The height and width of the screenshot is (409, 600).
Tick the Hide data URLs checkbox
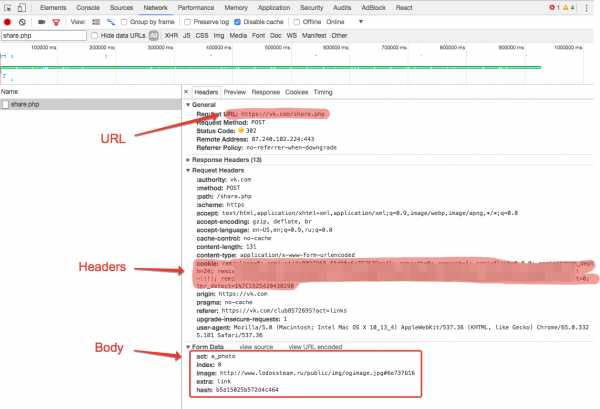pyautogui.click(x=95, y=36)
